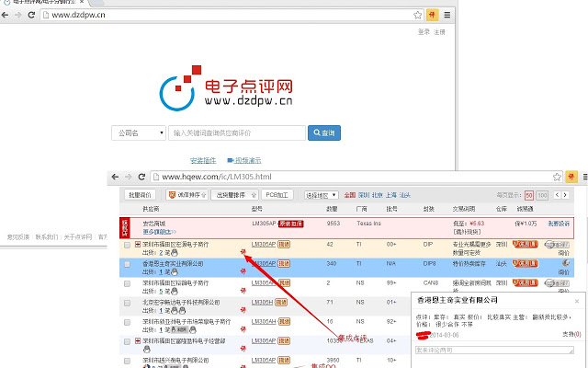
Task: Reload the hqew.com LM305 page
Action: 141,177
